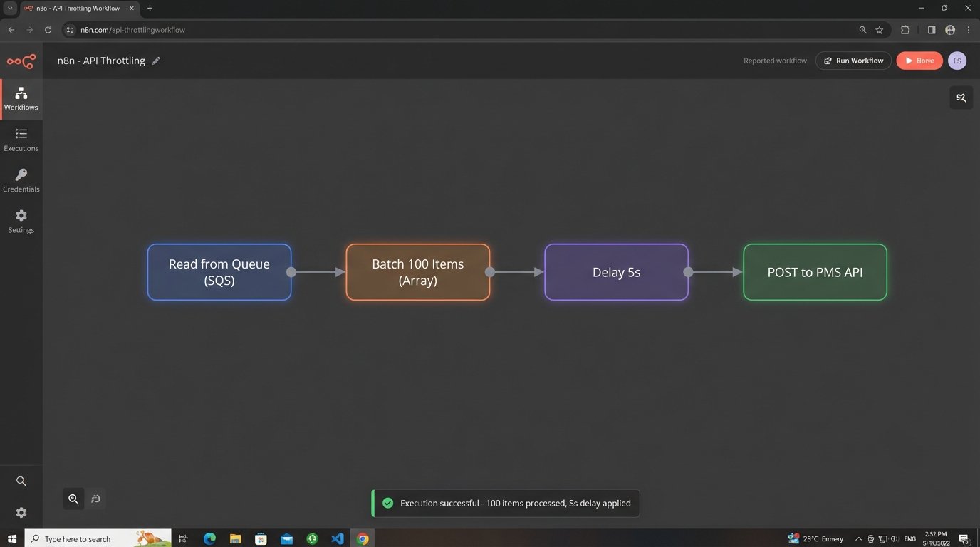Open the sidebar search magnifier at bottom
This screenshot has width=980, height=547.
(x=21, y=481)
